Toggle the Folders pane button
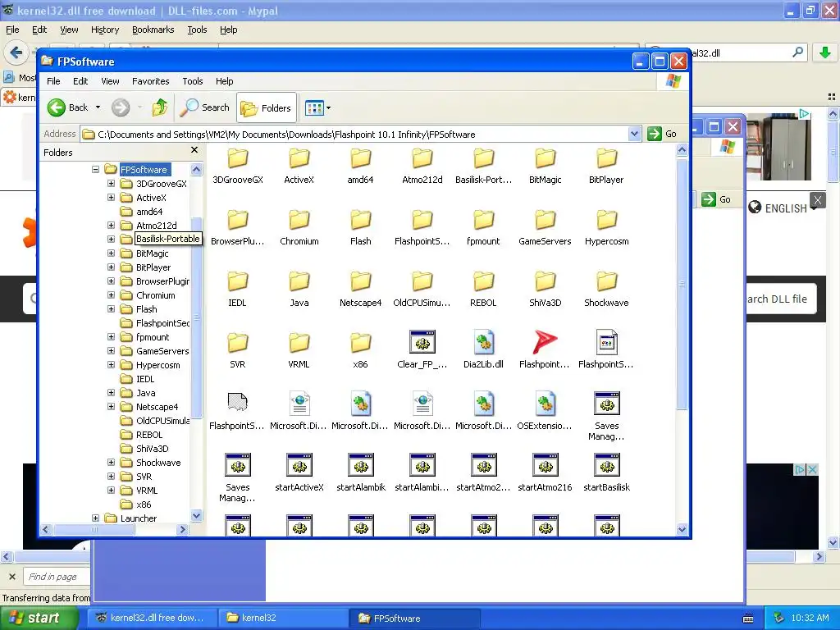Image resolution: width=840 pixels, height=630 pixels. (x=267, y=108)
